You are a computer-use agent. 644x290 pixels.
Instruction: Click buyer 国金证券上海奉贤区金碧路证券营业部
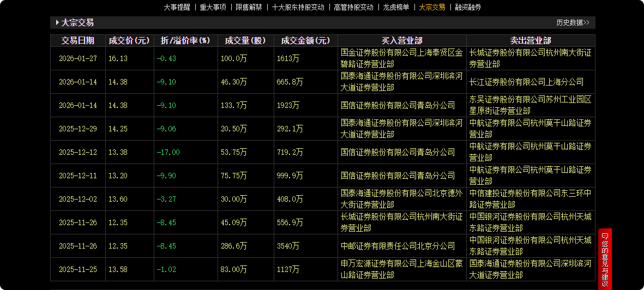[x=402, y=58]
